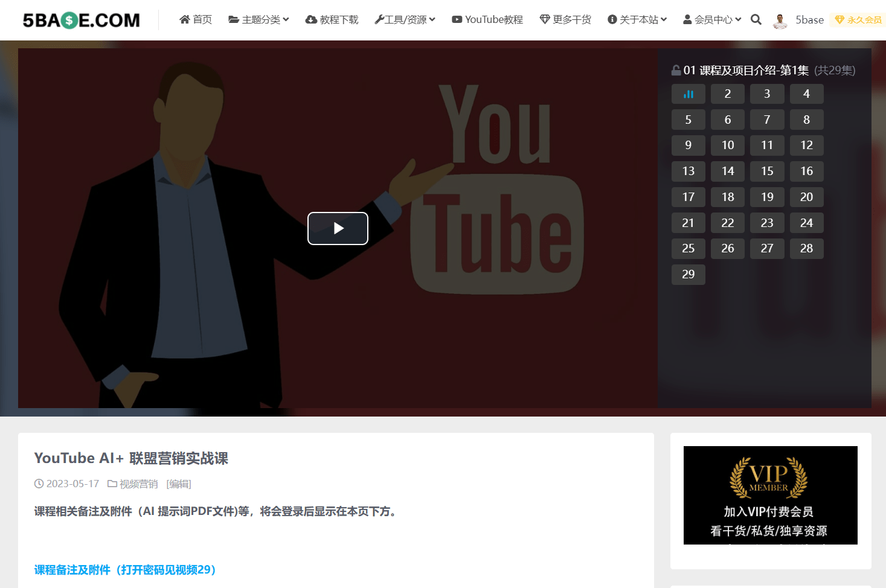Select episode 20

coord(807,197)
